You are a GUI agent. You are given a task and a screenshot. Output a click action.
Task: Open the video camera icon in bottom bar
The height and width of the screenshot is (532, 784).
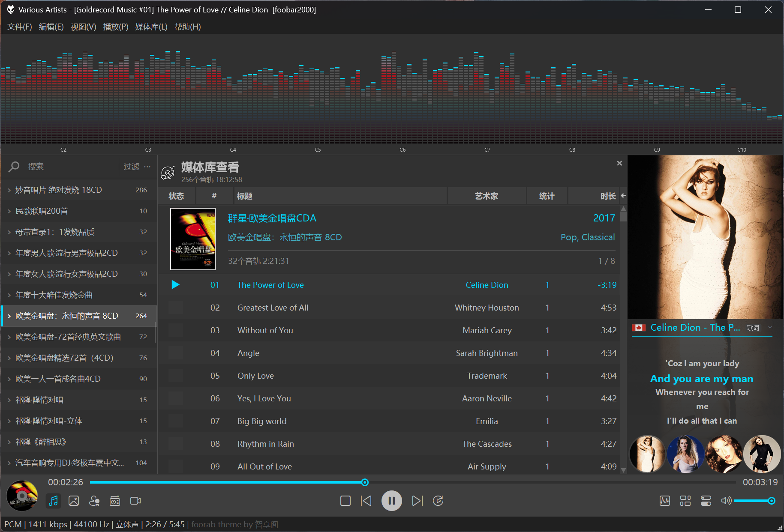pyautogui.click(x=135, y=501)
